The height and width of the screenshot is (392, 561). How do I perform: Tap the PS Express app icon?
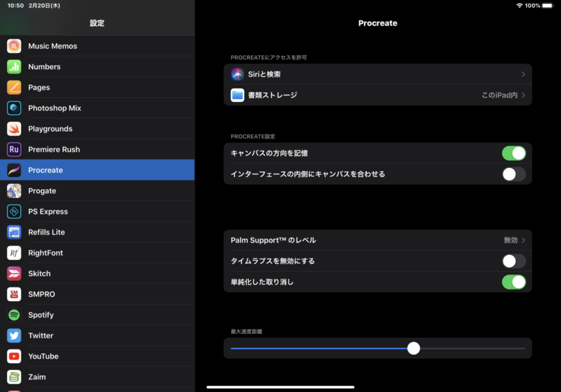click(14, 212)
